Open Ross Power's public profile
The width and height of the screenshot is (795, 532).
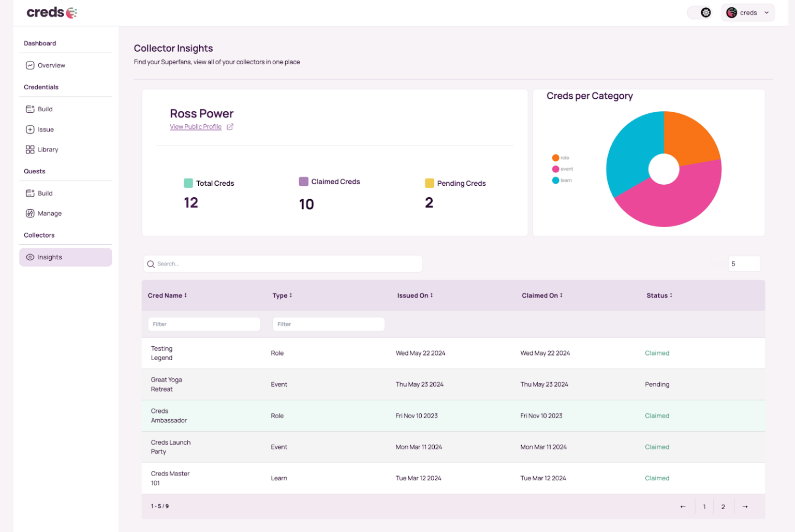pos(196,126)
